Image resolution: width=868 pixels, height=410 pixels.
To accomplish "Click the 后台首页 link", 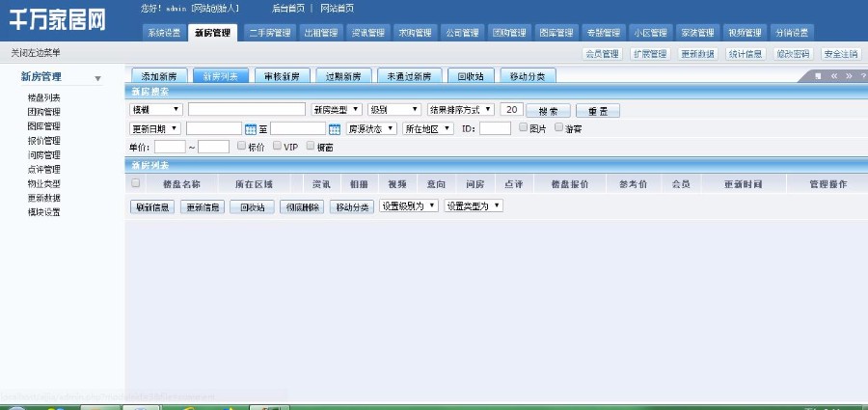I will (288, 9).
